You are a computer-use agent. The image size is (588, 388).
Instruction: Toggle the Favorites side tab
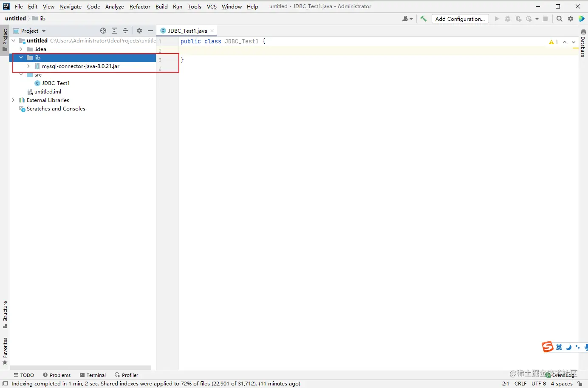5,351
